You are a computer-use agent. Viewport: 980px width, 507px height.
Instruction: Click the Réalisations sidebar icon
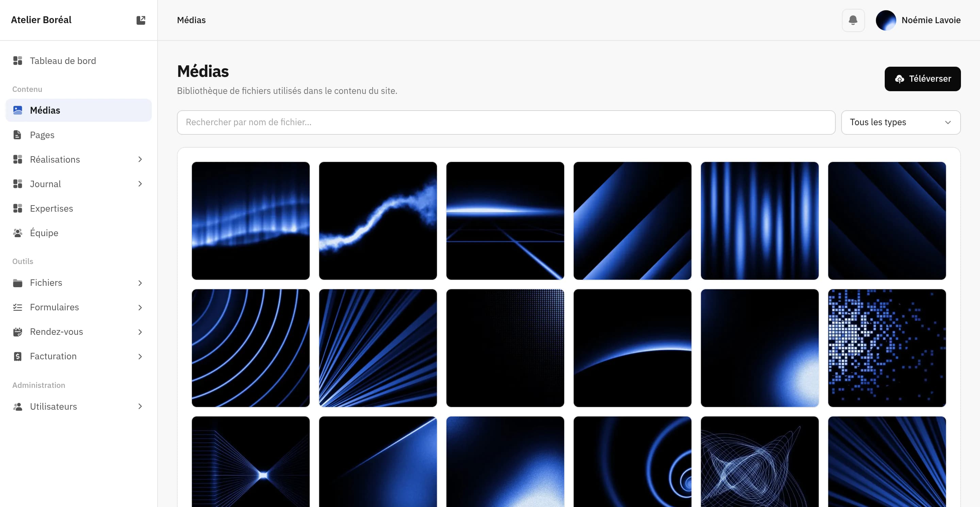click(17, 159)
